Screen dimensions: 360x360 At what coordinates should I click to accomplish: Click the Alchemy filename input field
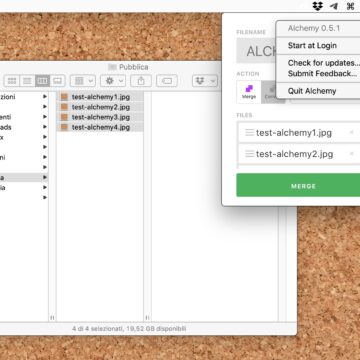click(257, 51)
